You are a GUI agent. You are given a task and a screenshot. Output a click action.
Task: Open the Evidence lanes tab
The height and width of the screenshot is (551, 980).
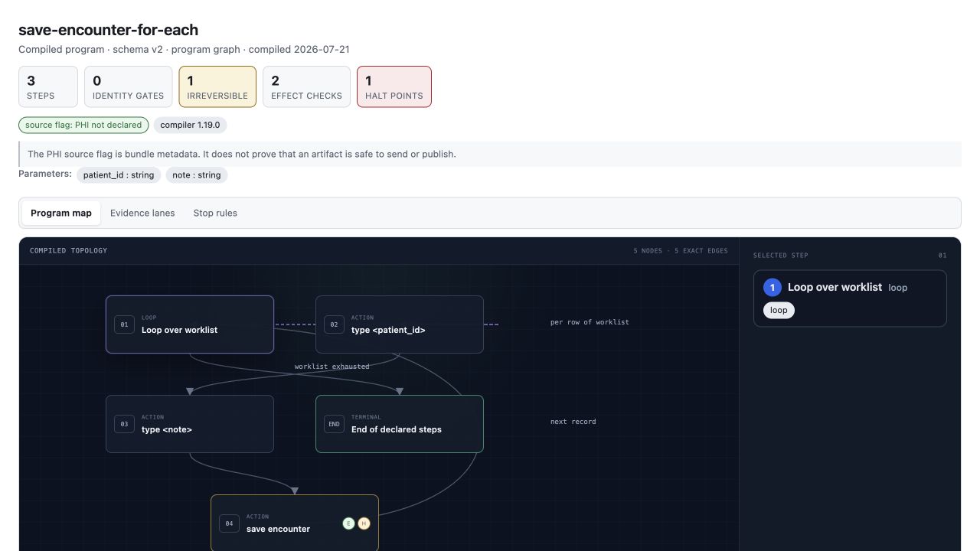[x=142, y=213]
